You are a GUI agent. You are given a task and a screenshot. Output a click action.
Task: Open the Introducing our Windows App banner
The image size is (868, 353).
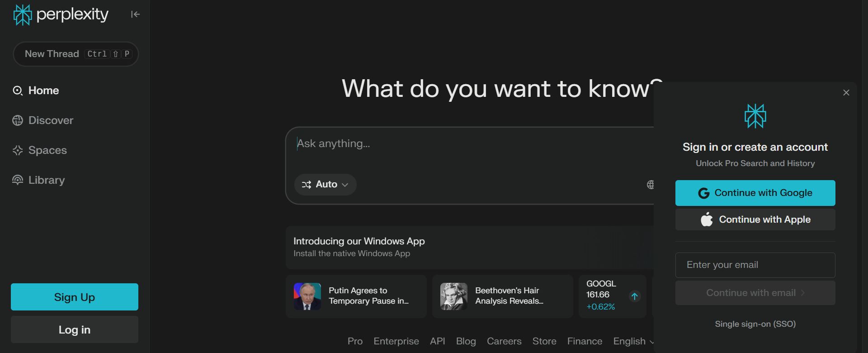pyautogui.click(x=470, y=247)
